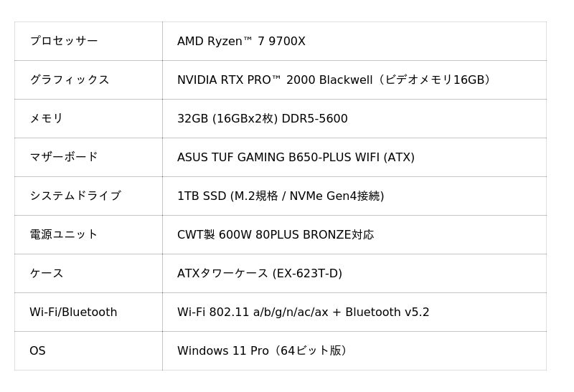Select the 32GB DDR5-5600 memory value
The height and width of the screenshot is (392, 574).
coord(262,119)
